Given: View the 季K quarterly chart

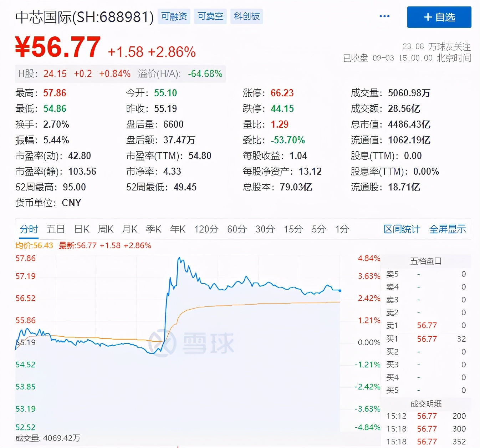Looking at the screenshot, I should 153,229.
